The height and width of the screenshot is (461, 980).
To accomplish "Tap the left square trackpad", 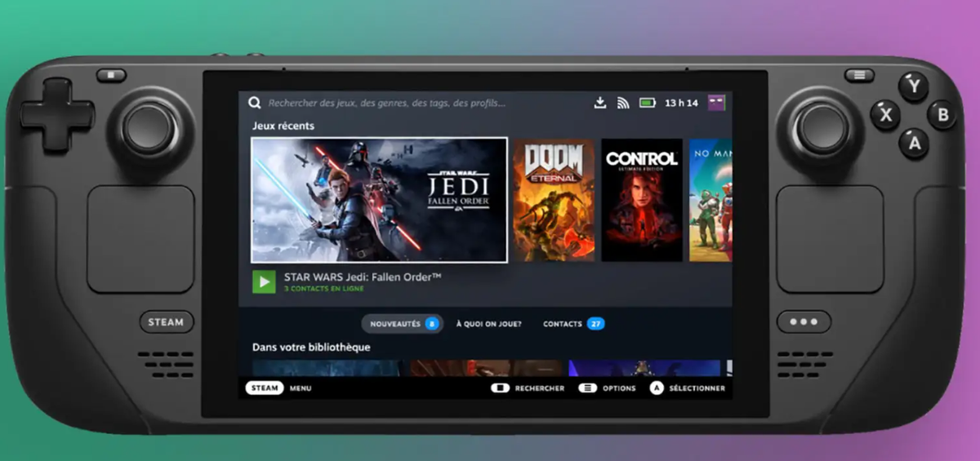I will click(x=141, y=239).
